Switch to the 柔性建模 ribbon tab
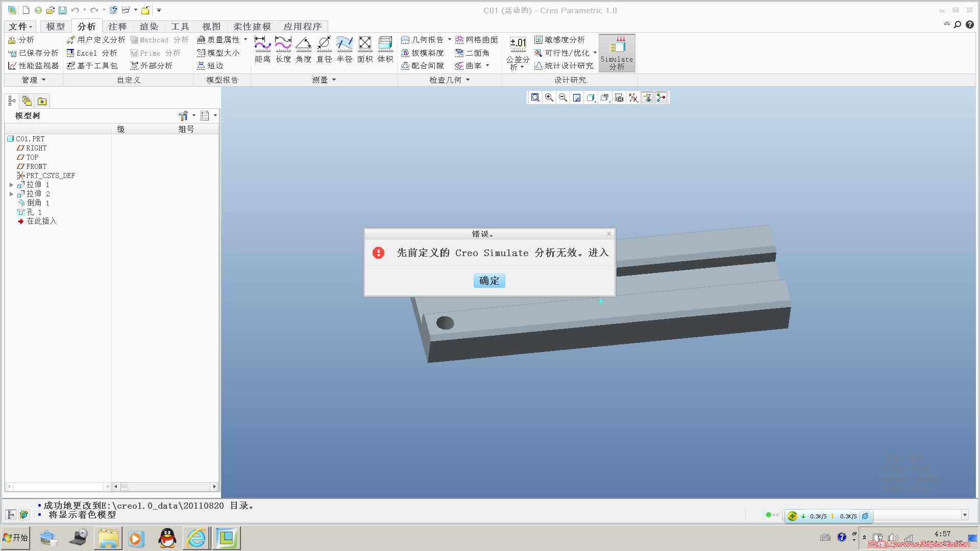 pyautogui.click(x=253, y=26)
